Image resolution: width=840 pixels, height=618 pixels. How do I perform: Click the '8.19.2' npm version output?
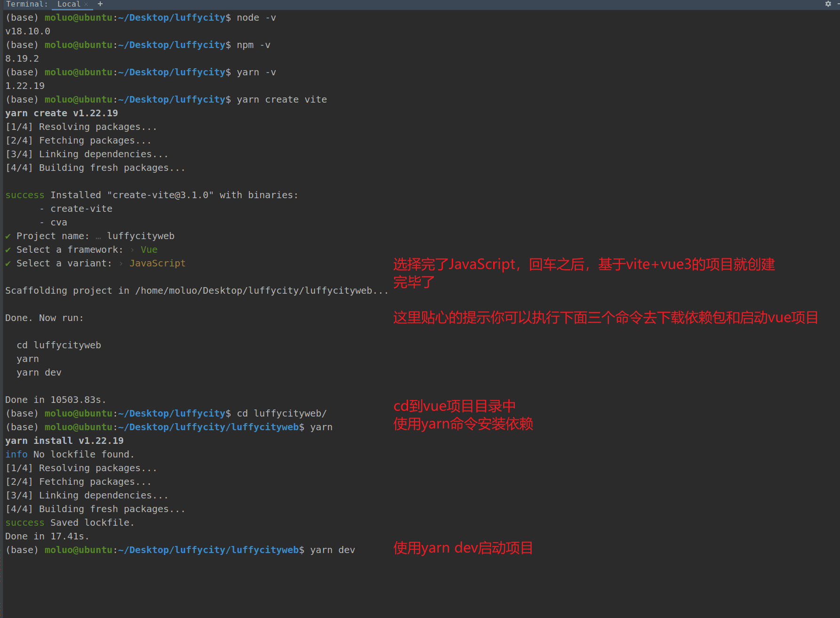(22, 58)
